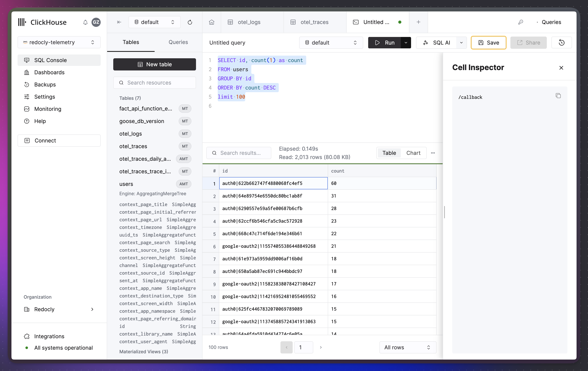Open Queries in top right
This screenshot has height=371, width=588.
[551, 22]
